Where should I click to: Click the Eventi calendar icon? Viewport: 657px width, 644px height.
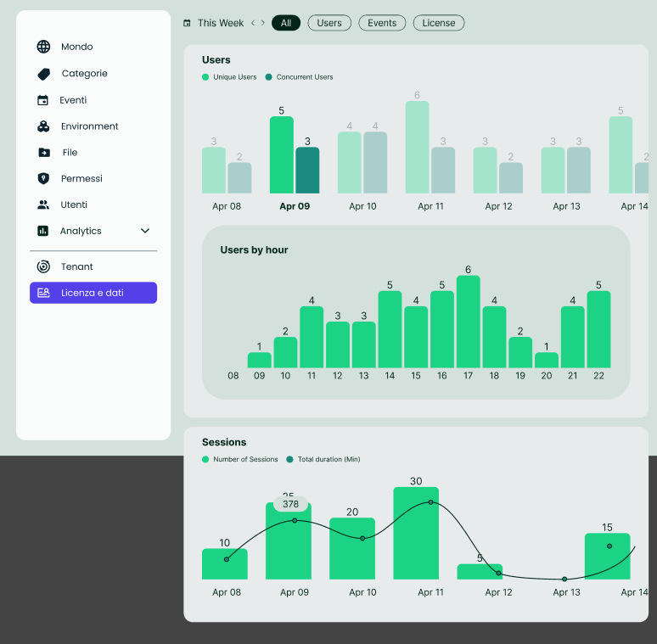43,100
